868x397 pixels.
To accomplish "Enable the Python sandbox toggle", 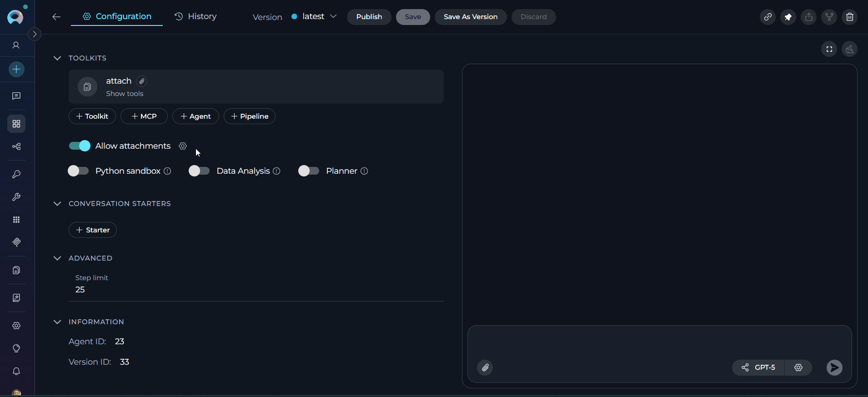I will (x=78, y=171).
